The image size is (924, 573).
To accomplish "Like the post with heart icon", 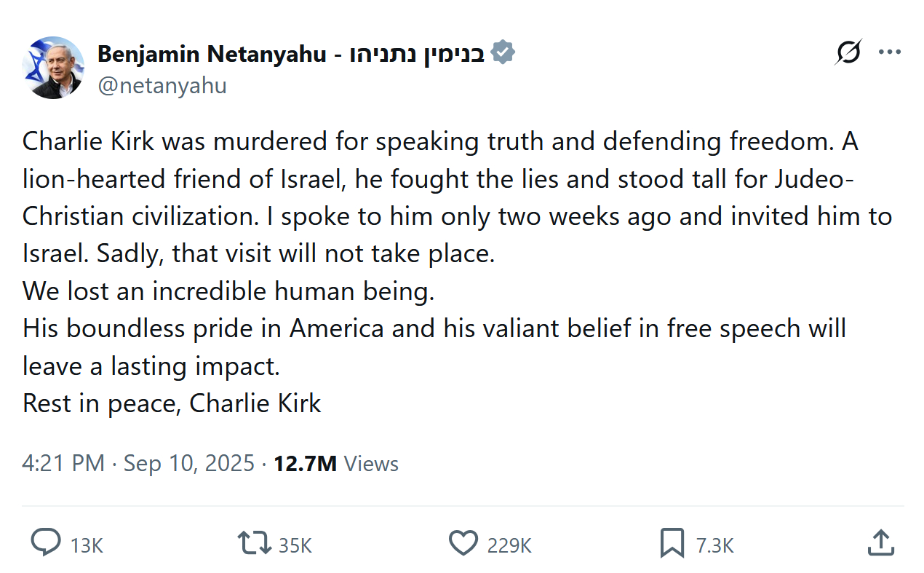I will [463, 543].
